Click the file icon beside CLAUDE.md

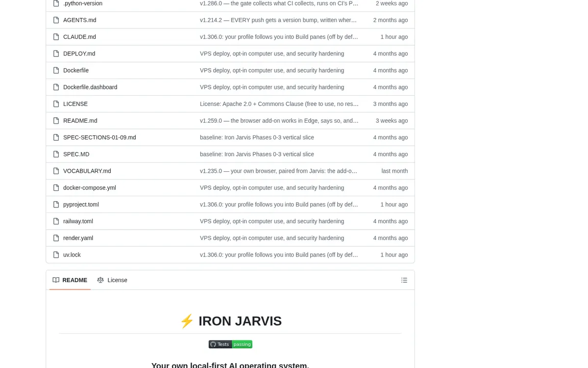(x=56, y=37)
